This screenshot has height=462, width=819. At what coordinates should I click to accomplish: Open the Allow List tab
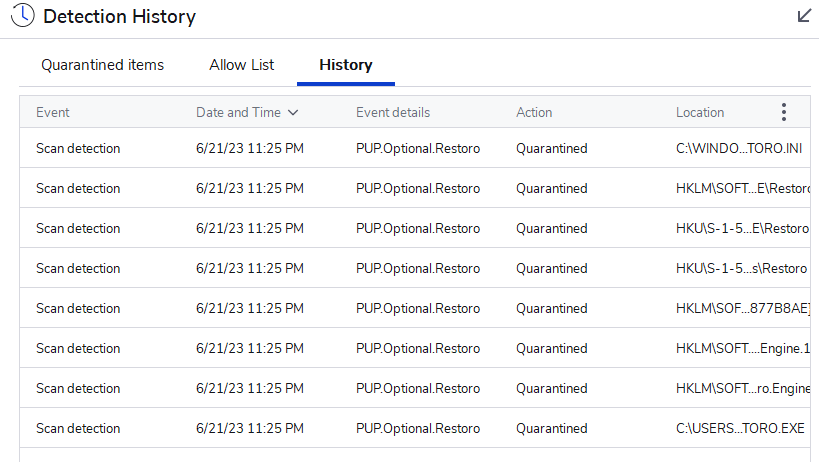coord(242,65)
